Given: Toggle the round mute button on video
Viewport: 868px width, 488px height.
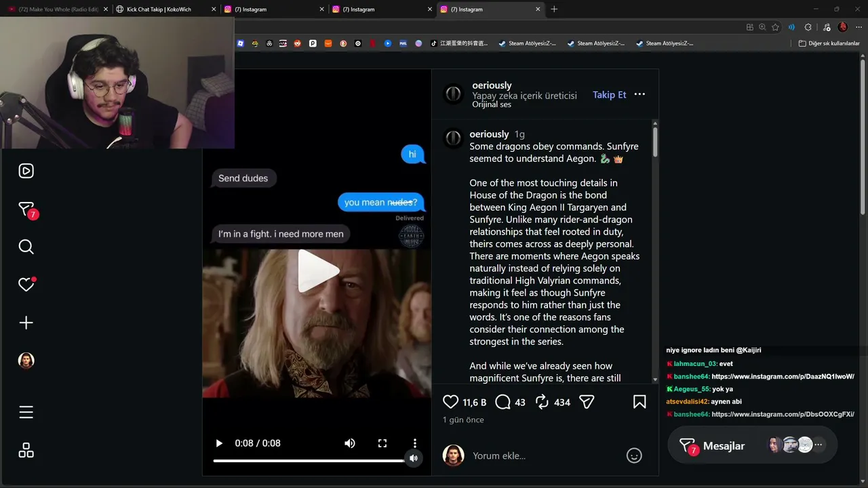Looking at the screenshot, I should 413,458.
